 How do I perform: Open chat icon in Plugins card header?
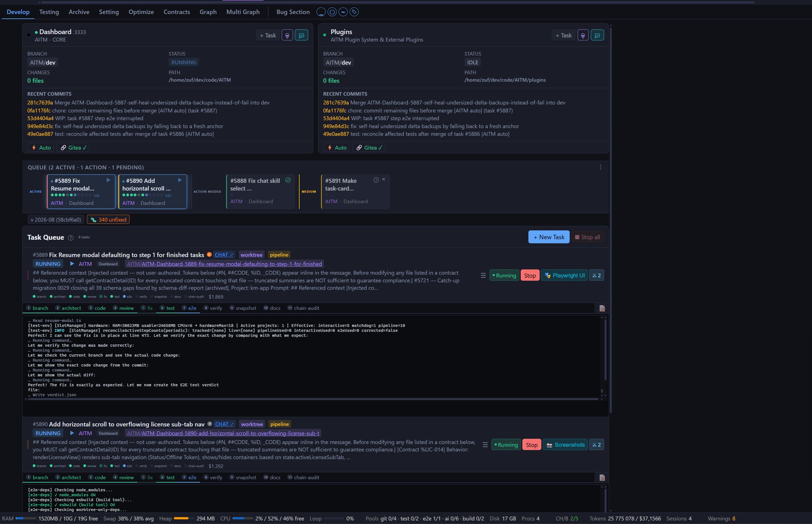[597, 35]
